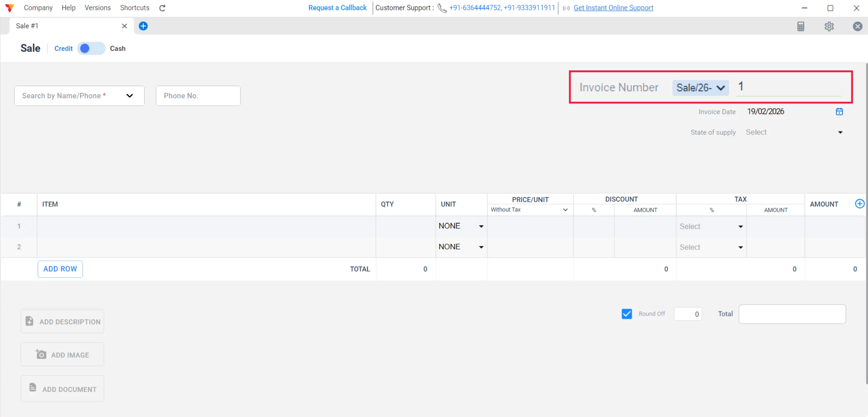Open the tax Select dropdown in row 1
The height and width of the screenshot is (417, 868).
click(711, 226)
